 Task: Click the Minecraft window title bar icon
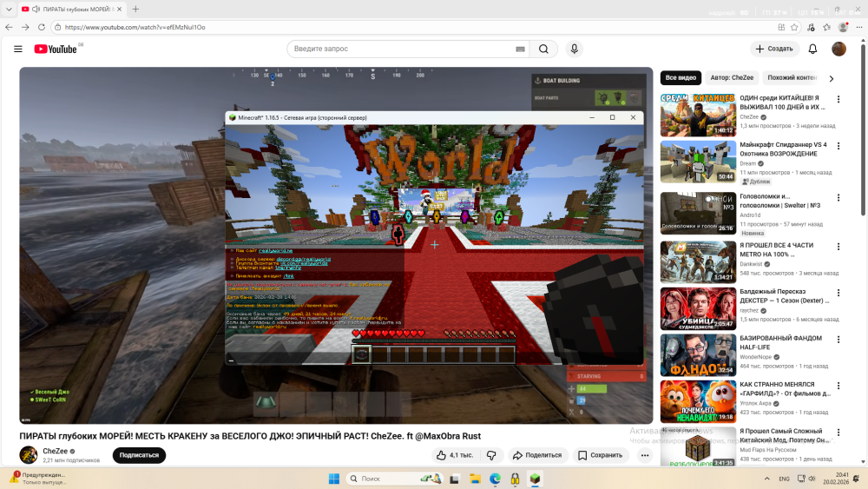(233, 117)
